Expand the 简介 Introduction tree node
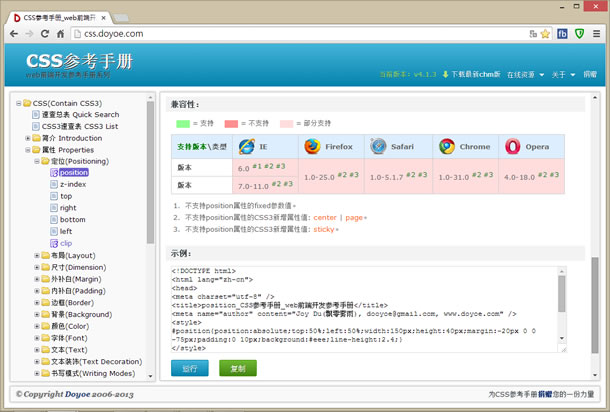 (x=27, y=138)
